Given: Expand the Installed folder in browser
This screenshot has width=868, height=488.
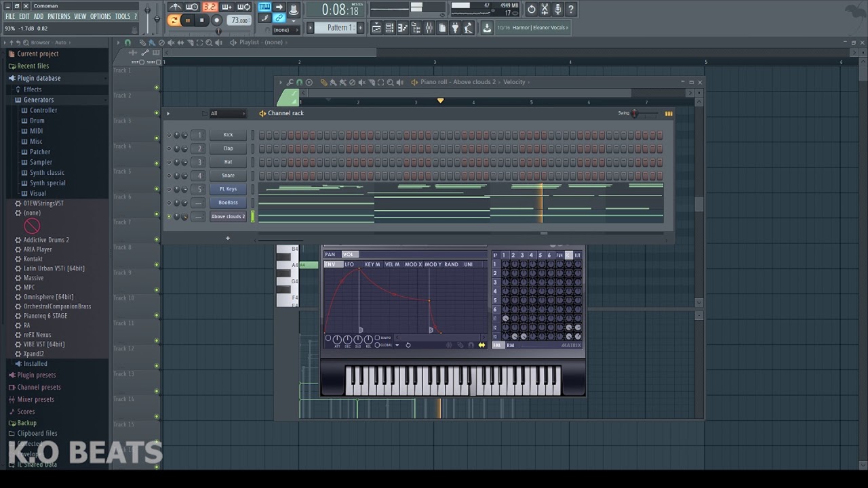Looking at the screenshot, I should point(35,364).
